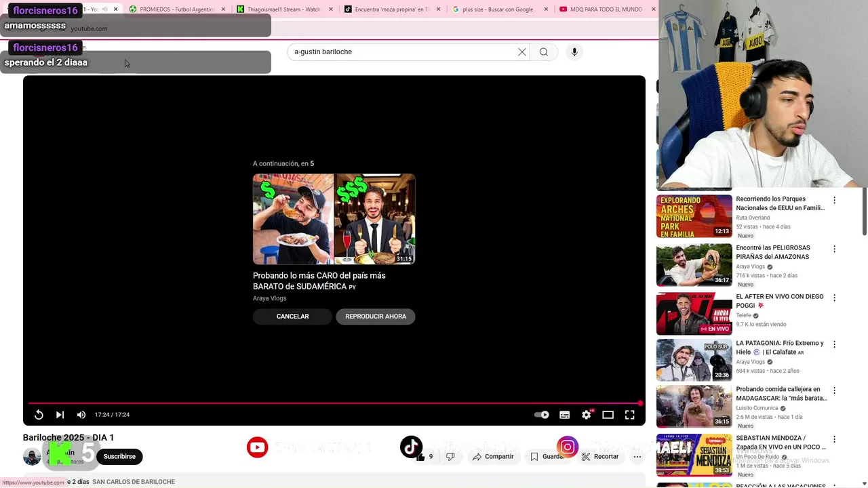Close the Encuentra 'moza propina' tab
Screen dimensions: 868x488
pyautogui.click(x=439, y=9)
